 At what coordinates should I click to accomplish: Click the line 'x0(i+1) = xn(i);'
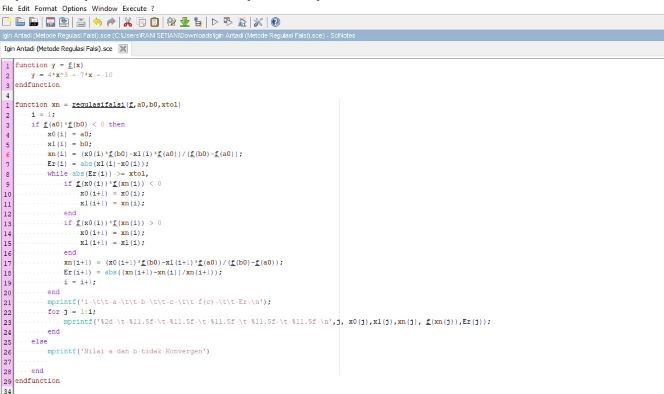(x=112, y=233)
